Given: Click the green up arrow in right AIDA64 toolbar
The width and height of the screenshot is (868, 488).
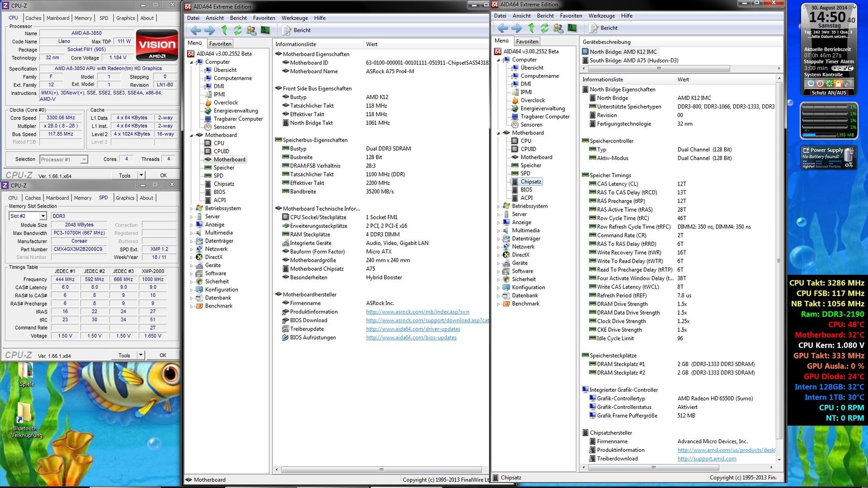Looking at the screenshot, I should [x=531, y=28].
